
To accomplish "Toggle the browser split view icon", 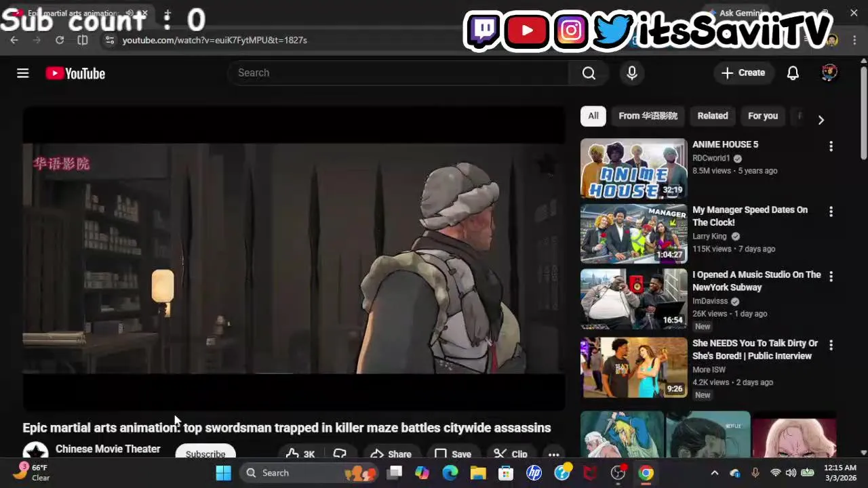I will pos(83,40).
